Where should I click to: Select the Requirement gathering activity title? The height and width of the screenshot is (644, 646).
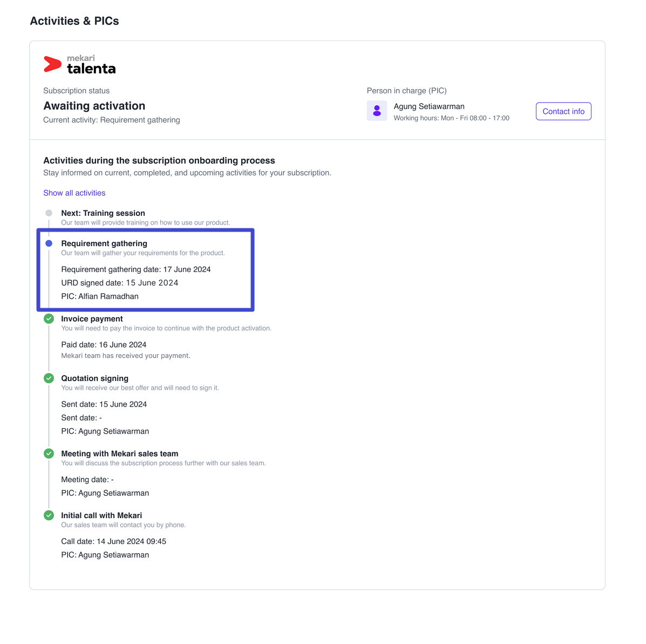tap(104, 243)
